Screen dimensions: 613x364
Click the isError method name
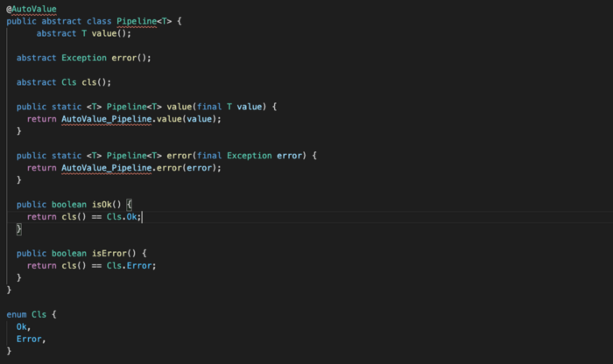click(x=112, y=253)
